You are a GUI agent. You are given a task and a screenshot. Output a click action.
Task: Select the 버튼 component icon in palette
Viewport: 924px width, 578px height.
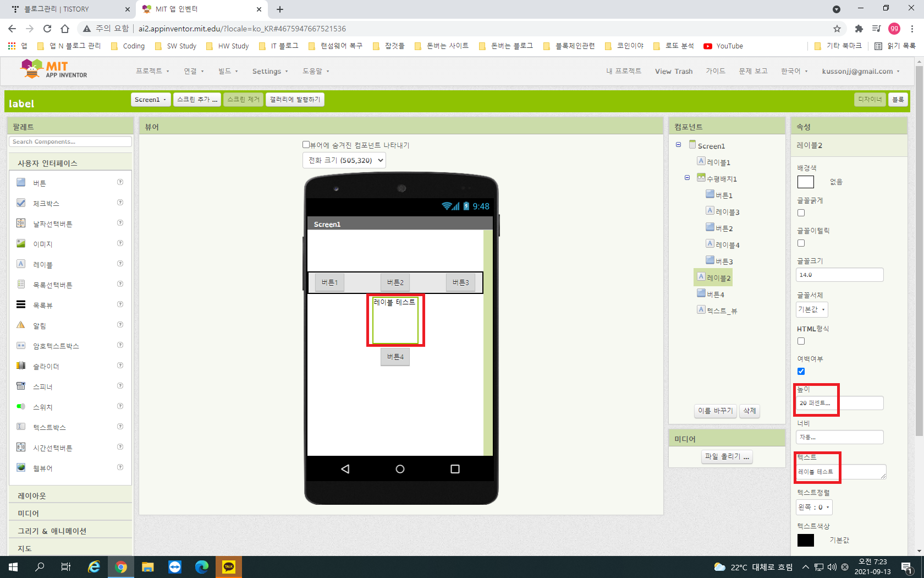pyautogui.click(x=21, y=182)
